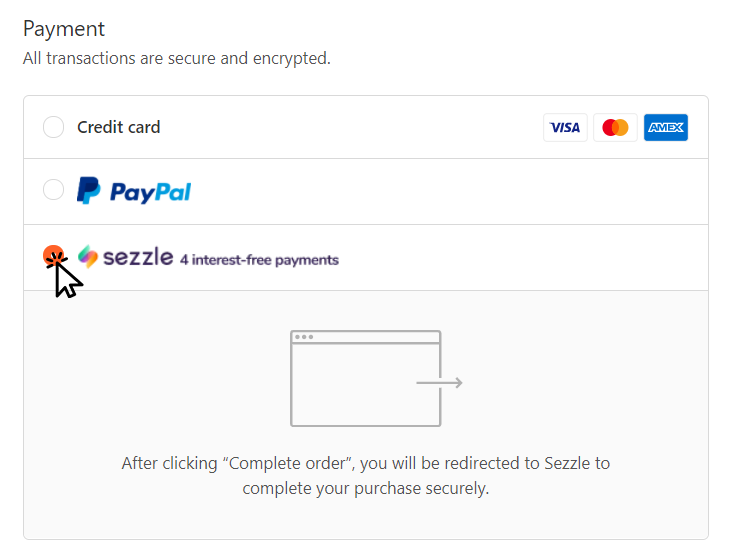Image resolution: width=739 pixels, height=553 pixels.
Task: Click the PayPal double-P logo icon
Action: click(x=89, y=190)
